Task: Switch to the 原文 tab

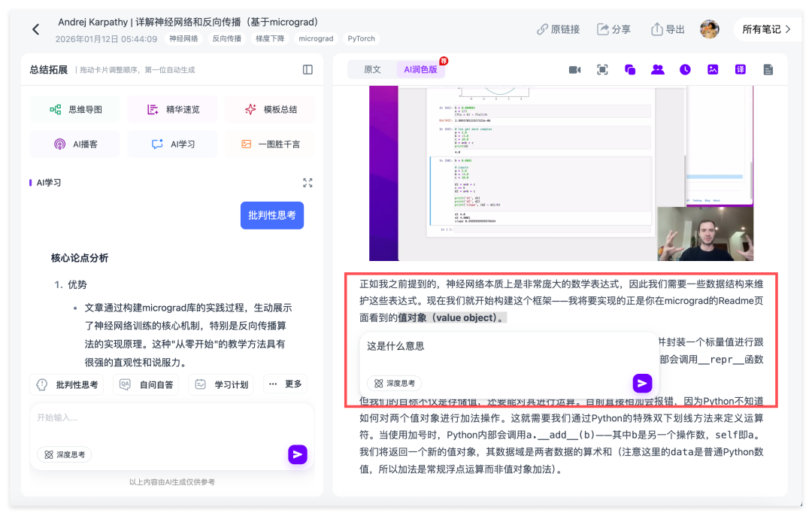Action: (x=372, y=69)
